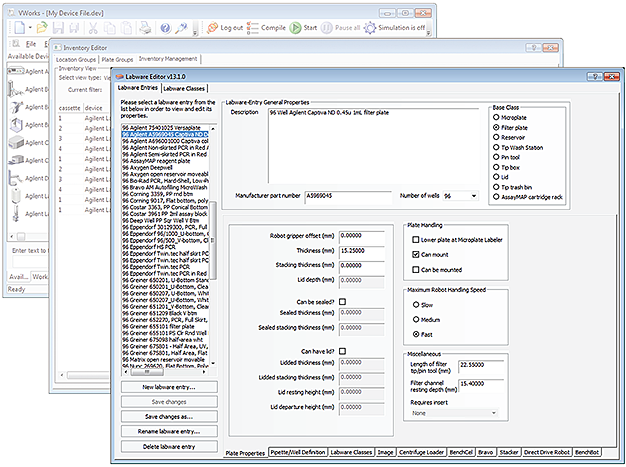Select the Reservoir base class radio button

pos(496,137)
